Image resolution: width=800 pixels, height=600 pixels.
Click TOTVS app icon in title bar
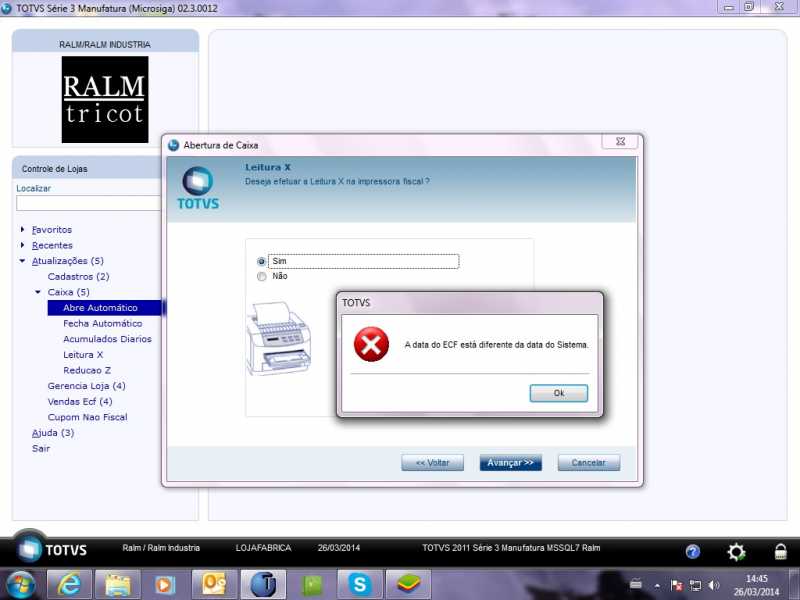[7, 8]
